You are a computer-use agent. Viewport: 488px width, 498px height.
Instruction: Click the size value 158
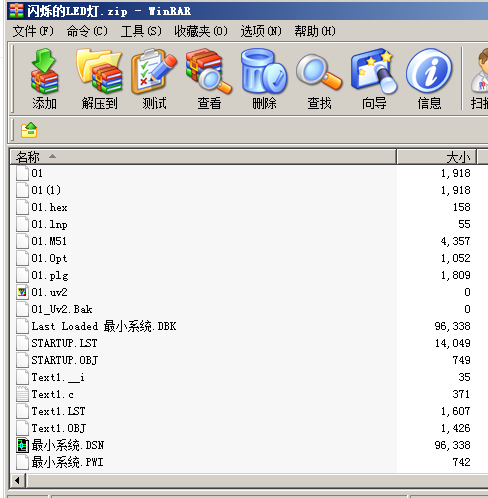point(461,207)
